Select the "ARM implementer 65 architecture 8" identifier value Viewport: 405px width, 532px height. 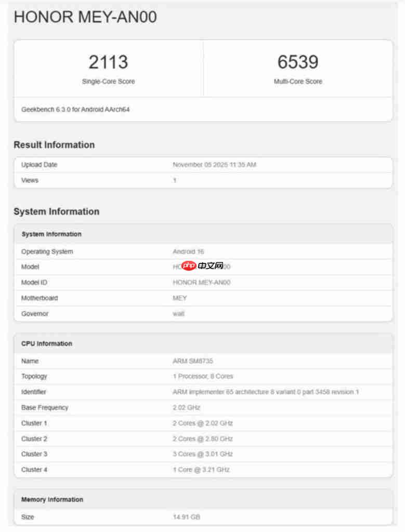(x=266, y=392)
